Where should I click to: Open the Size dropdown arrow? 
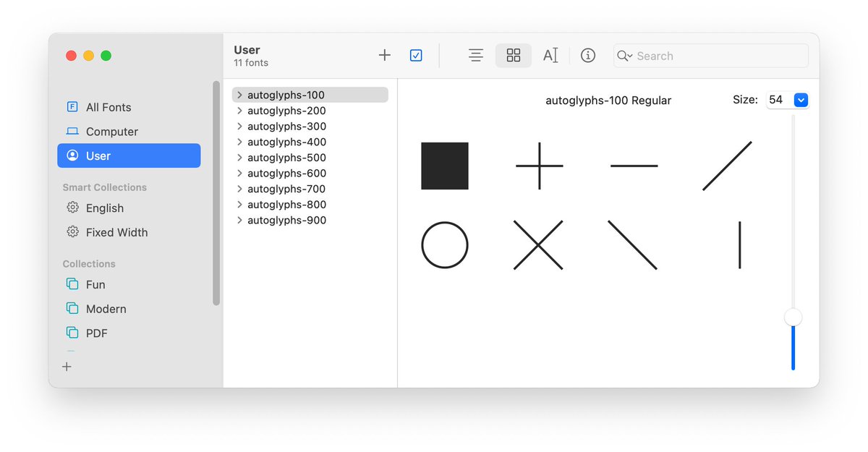(x=801, y=100)
